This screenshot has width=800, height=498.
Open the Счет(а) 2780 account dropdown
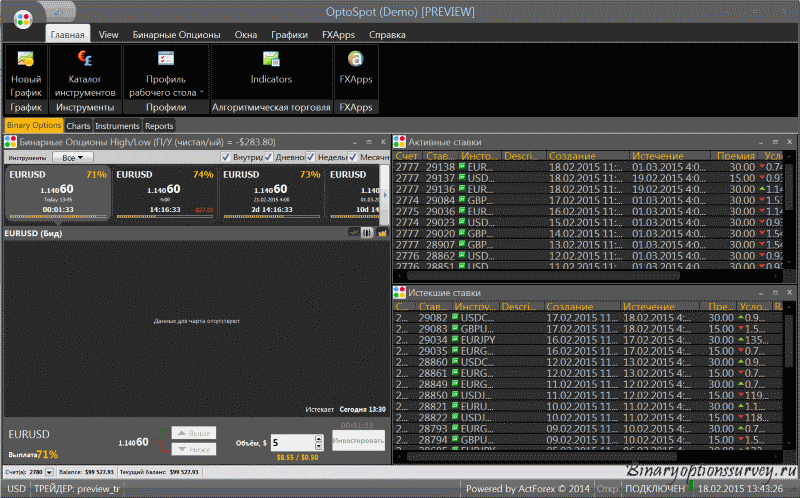49,472
